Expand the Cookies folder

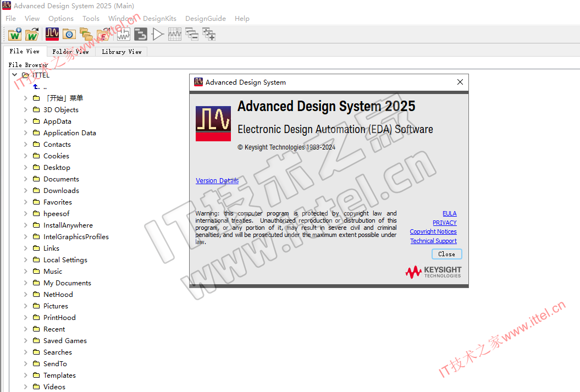coord(25,156)
